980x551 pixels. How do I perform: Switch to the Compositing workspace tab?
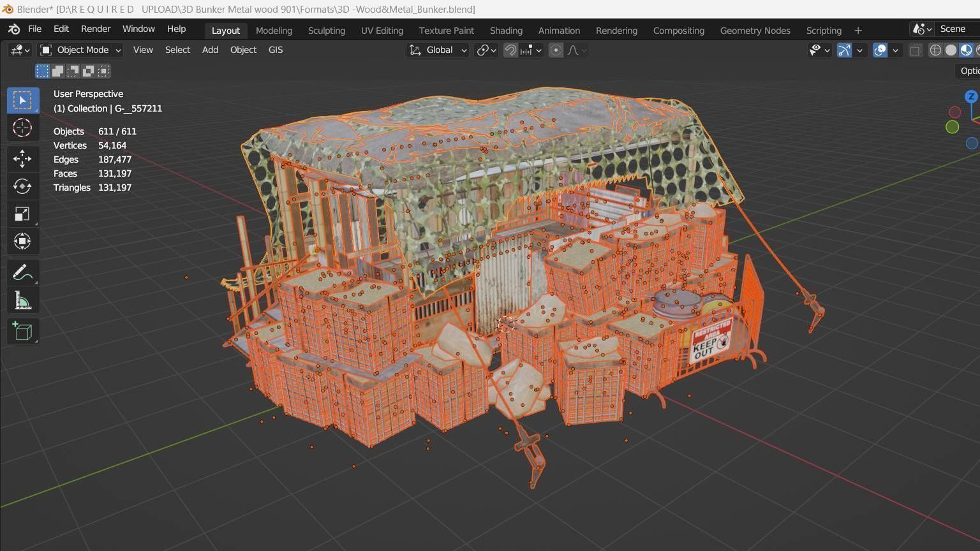click(x=679, y=30)
